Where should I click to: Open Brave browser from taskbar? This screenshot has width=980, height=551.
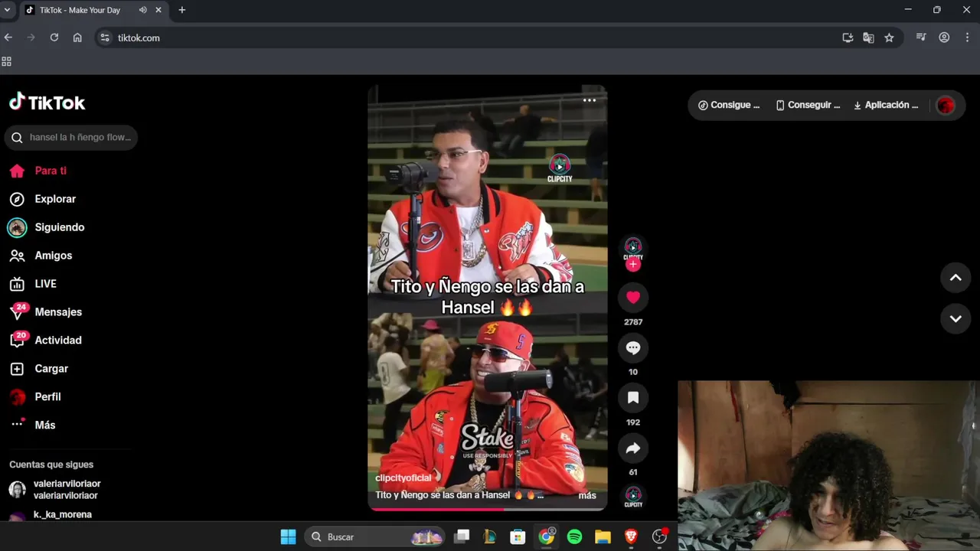(x=631, y=537)
